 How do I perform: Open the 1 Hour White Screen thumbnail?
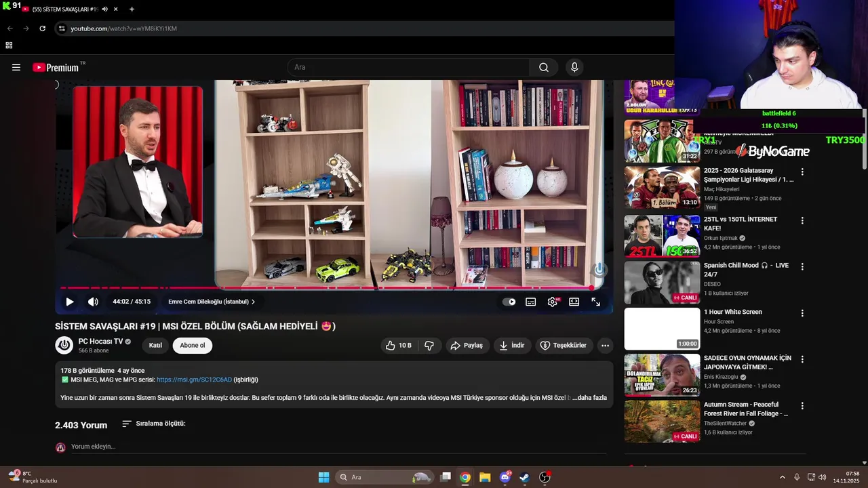click(662, 329)
